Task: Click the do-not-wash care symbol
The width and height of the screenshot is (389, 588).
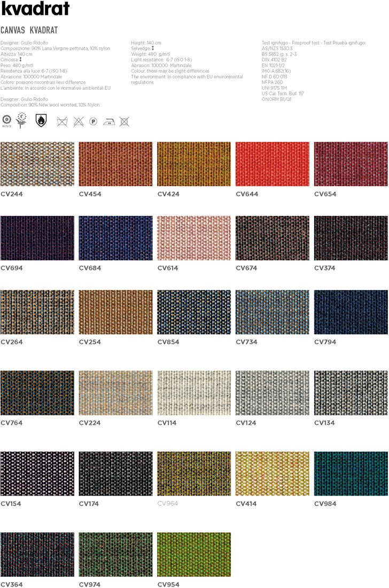Action: click(x=62, y=121)
